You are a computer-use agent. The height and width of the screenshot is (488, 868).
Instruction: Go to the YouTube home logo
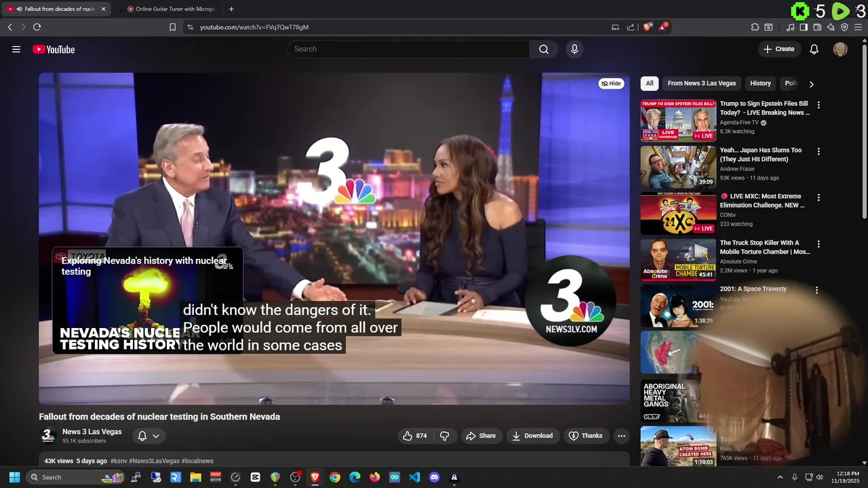coord(54,49)
